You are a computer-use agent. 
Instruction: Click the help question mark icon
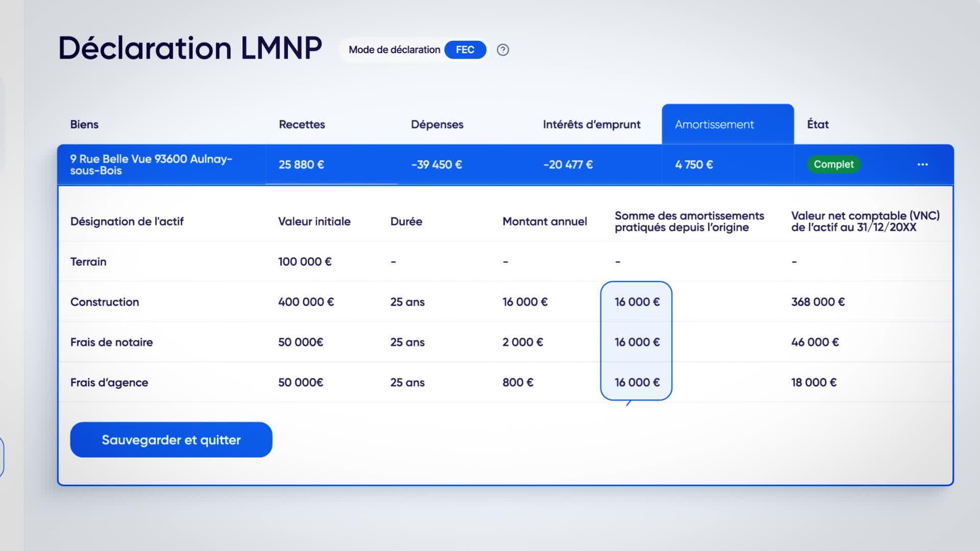point(503,49)
